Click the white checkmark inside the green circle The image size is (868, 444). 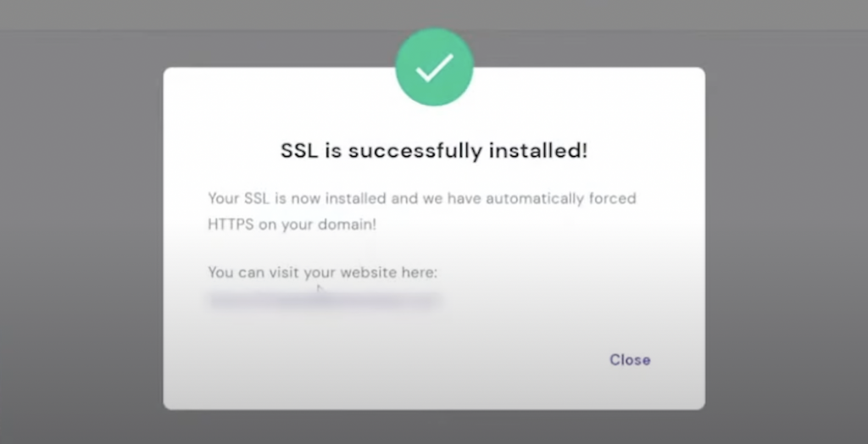pyautogui.click(x=435, y=68)
